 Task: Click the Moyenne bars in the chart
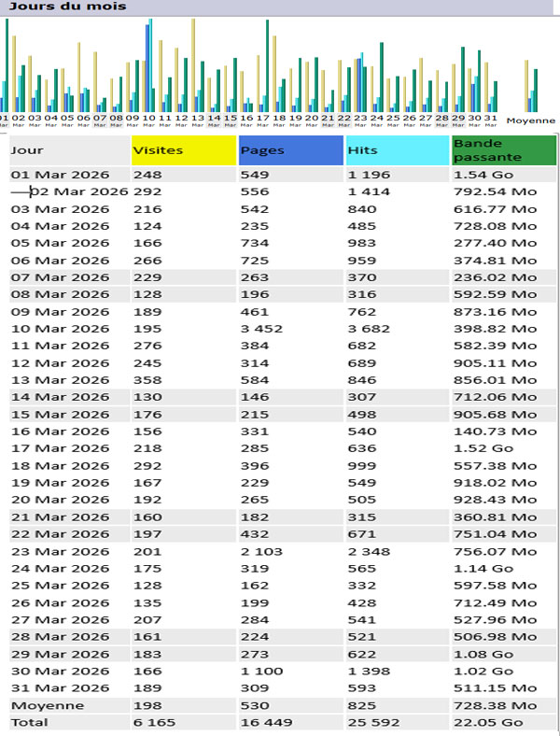click(531, 86)
